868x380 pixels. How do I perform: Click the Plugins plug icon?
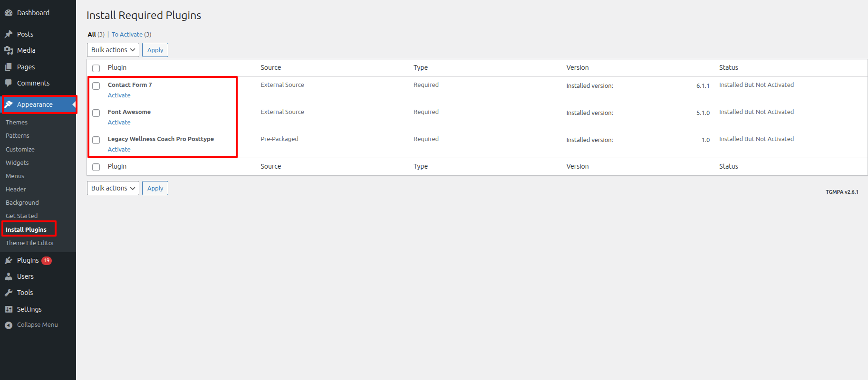click(9, 260)
